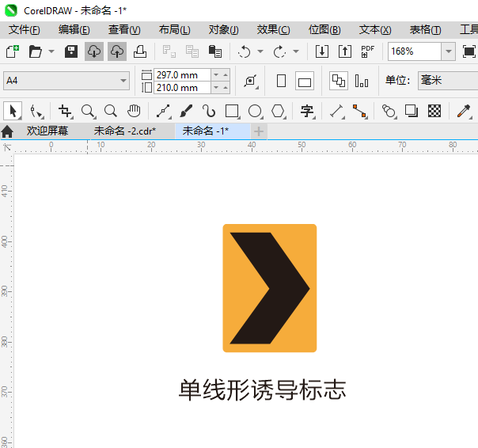Click the Paste clipboard icon

click(215, 51)
